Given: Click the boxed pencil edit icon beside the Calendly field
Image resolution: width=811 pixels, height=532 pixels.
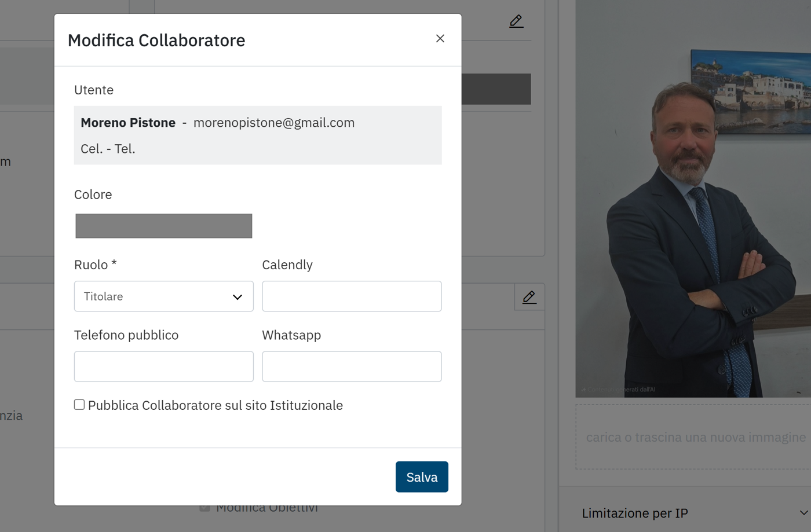Looking at the screenshot, I should (x=529, y=297).
